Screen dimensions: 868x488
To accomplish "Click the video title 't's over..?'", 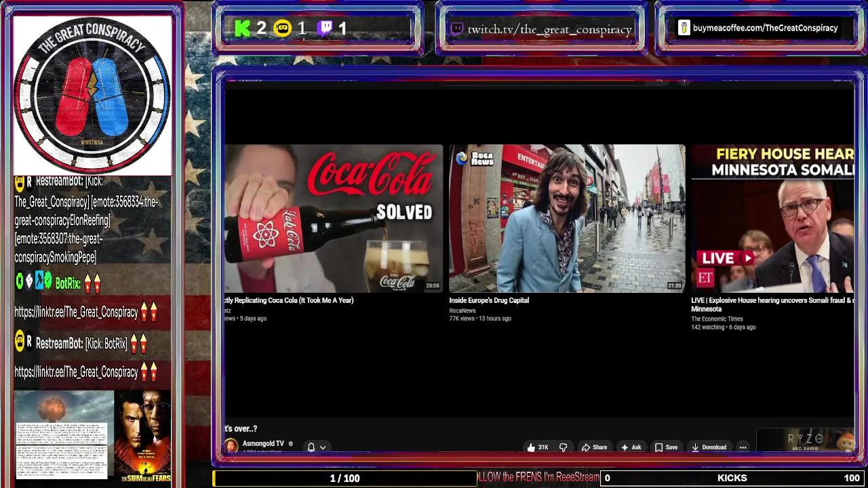I will 241,428.
